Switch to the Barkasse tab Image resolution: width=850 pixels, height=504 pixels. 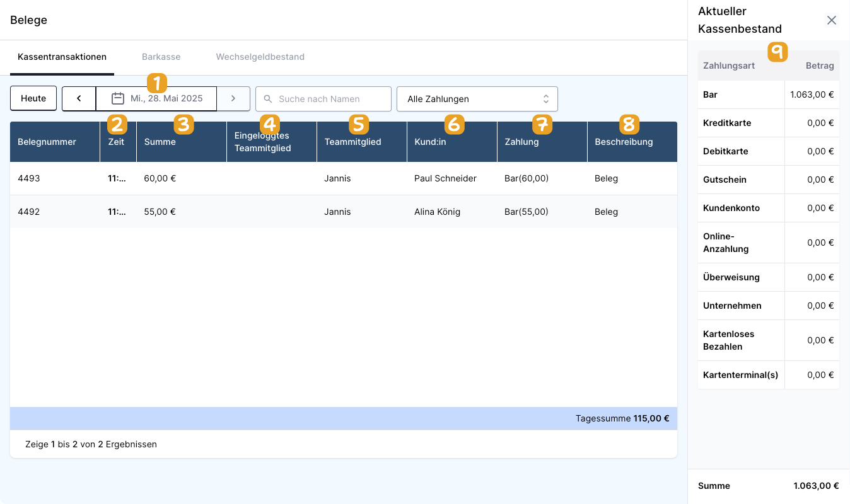[161, 57]
